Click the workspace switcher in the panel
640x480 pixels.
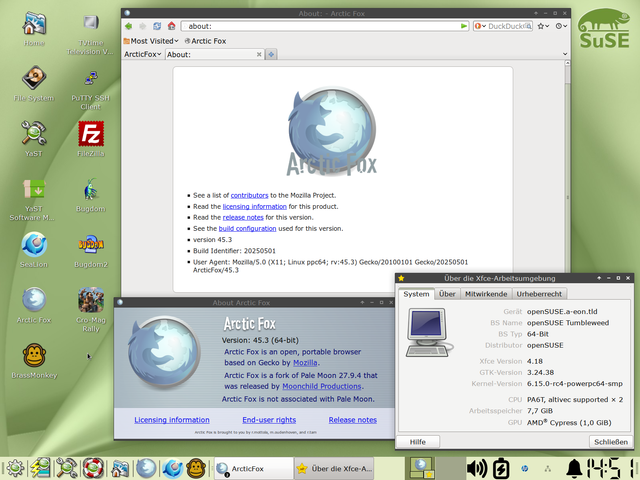point(435,468)
